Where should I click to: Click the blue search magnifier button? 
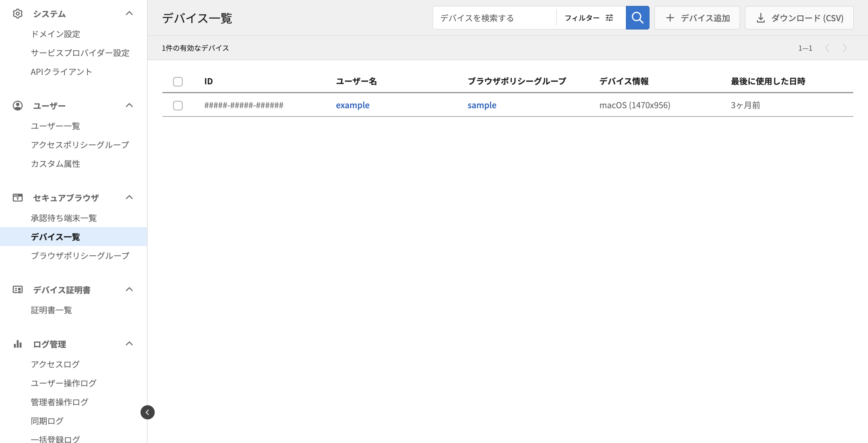[637, 17]
